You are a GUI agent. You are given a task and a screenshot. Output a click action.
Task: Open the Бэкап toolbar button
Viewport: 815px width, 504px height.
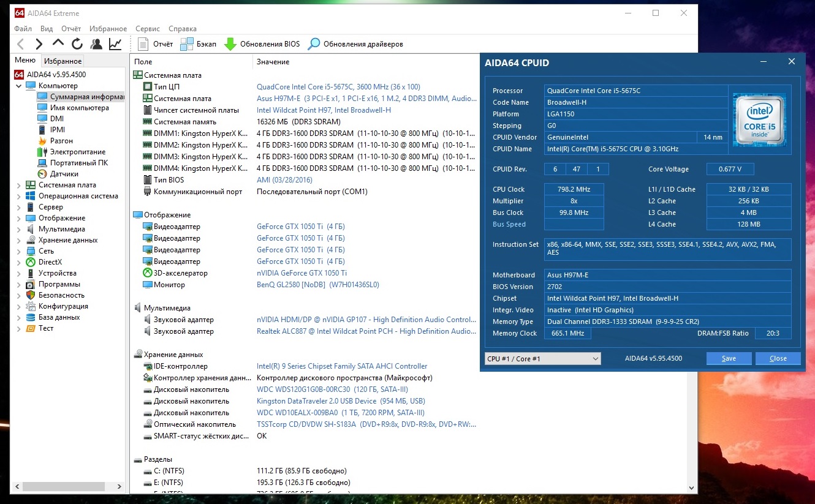pos(199,44)
